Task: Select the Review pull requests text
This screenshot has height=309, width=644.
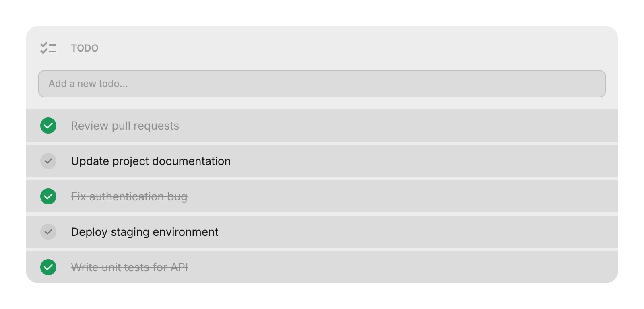Action: point(125,126)
